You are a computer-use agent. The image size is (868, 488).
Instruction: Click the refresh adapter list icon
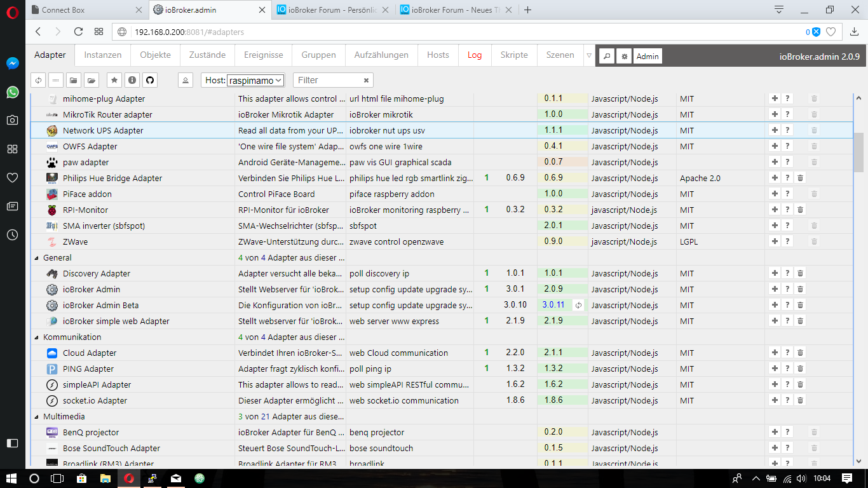pos(39,80)
